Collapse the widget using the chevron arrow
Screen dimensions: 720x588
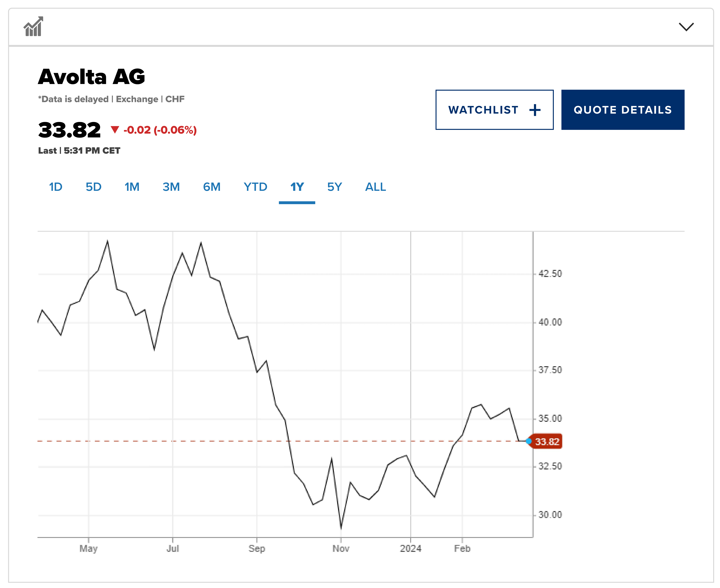[x=686, y=27]
